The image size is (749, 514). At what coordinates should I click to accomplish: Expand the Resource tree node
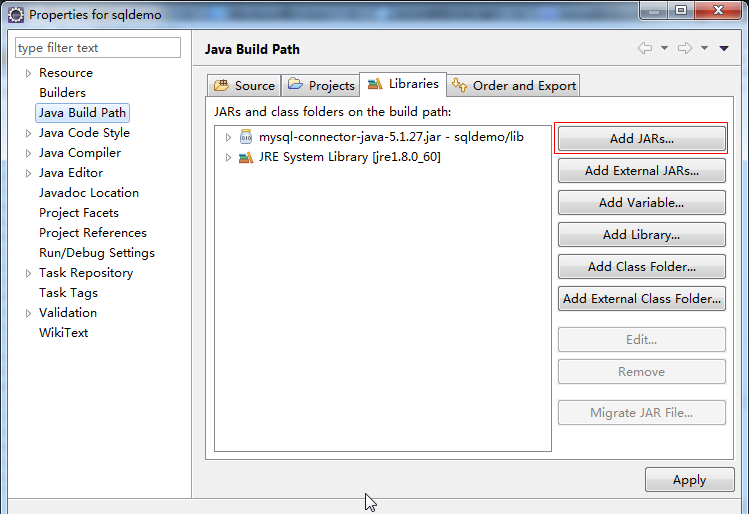click(x=28, y=73)
